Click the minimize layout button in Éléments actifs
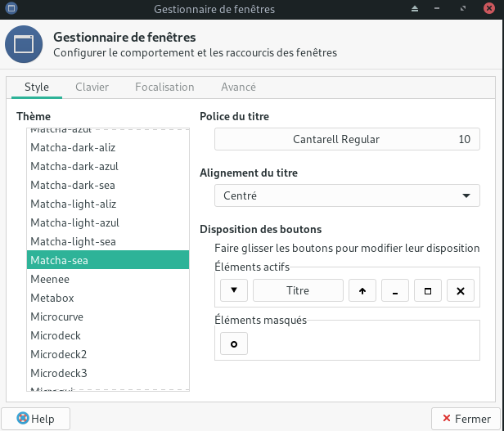The image size is (504, 431). coord(394,290)
